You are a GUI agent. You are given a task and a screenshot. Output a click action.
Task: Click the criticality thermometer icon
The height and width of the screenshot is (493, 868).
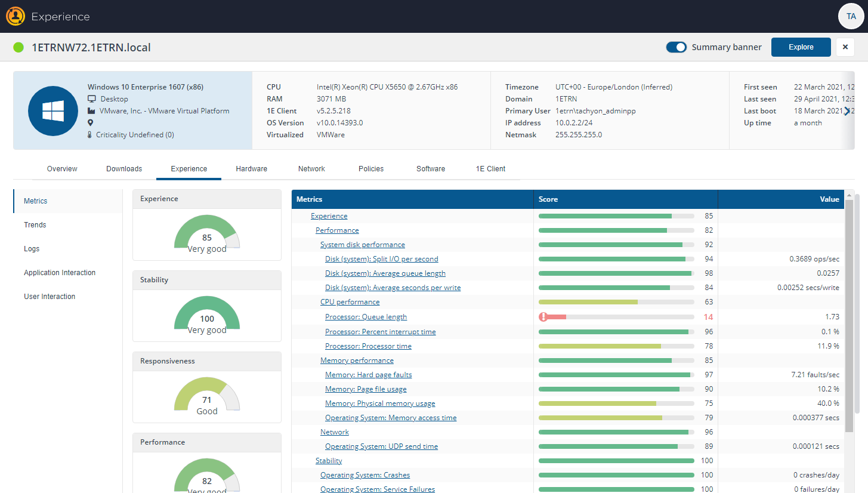(90, 135)
